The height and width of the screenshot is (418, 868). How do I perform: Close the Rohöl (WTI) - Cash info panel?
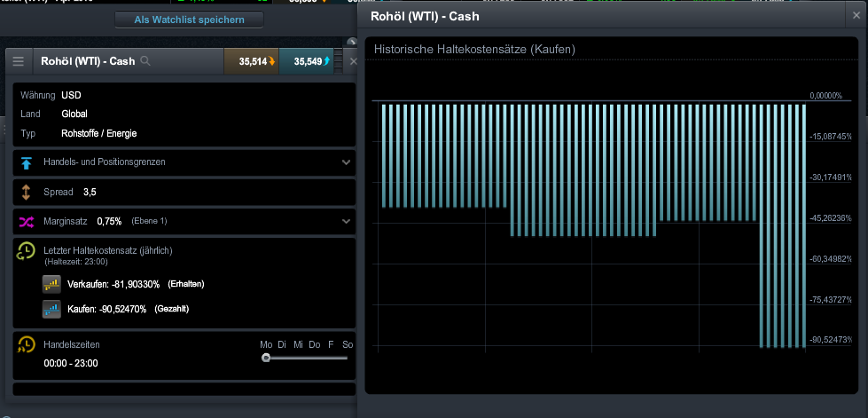tap(353, 61)
